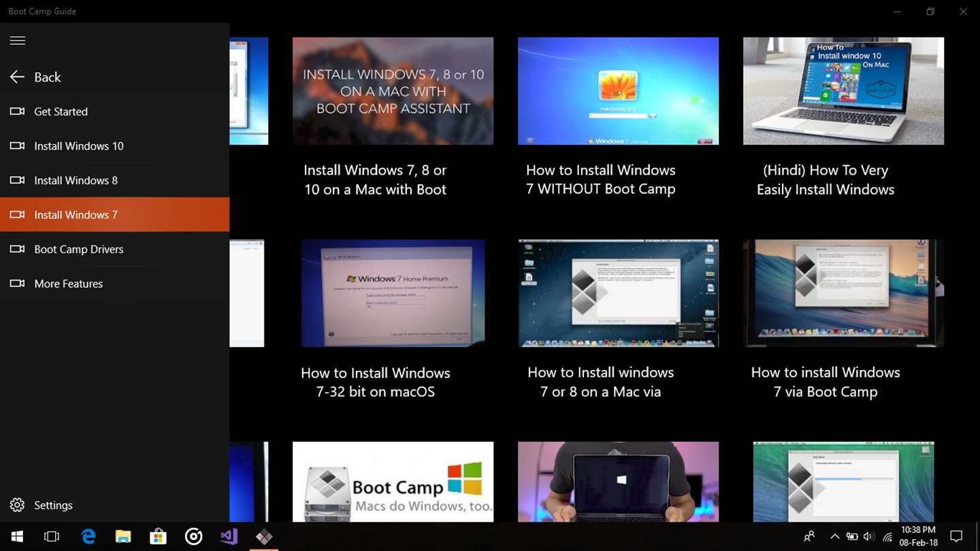
Task: Open the green-background Boot Camp progress-bar thumbnail
Action: tap(843, 482)
